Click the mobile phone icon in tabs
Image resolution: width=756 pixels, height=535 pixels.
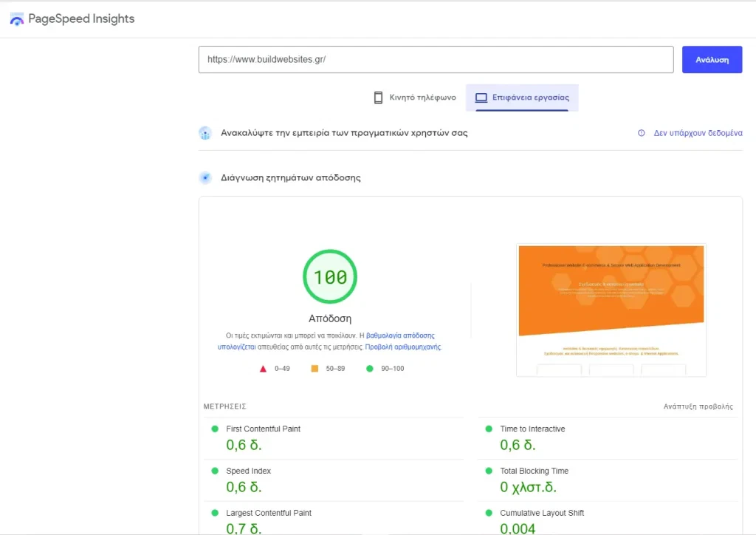click(x=378, y=98)
